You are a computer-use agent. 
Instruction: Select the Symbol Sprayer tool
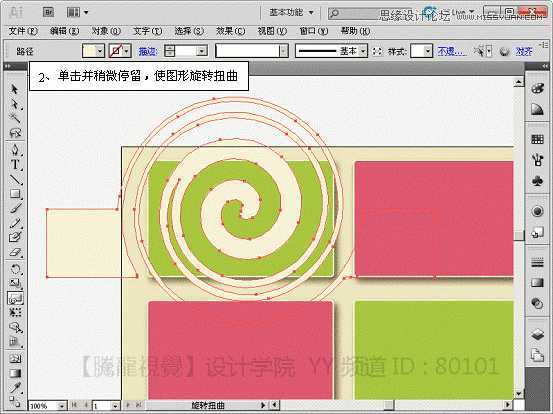coord(15,327)
